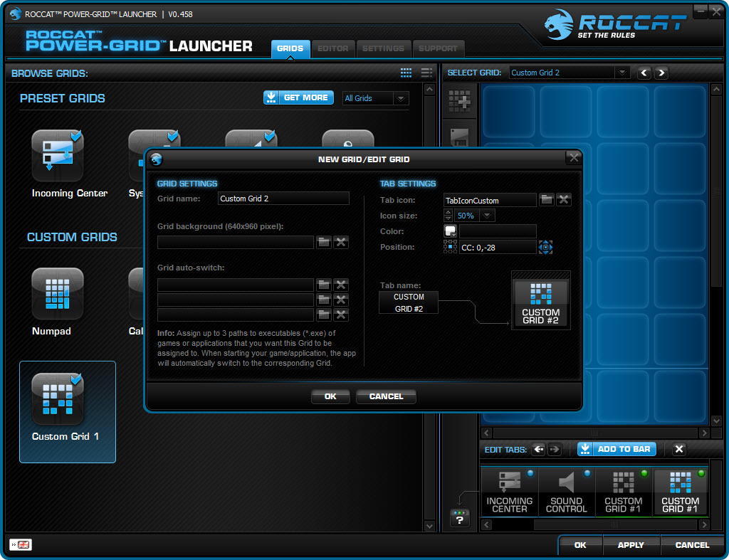The image size is (729, 560).
Task: Open the Color swatch picker
Action: 450,231
